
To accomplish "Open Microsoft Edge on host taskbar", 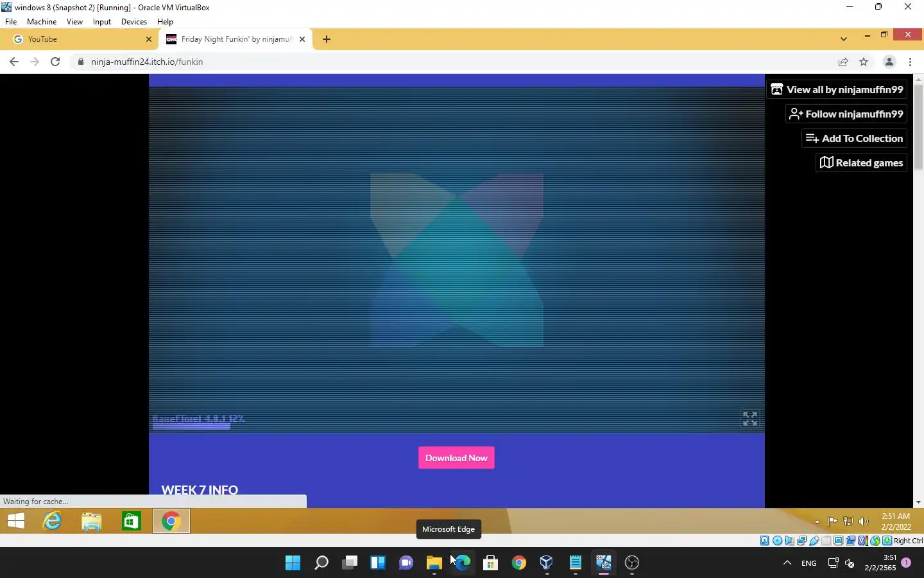I will (462, 563).
